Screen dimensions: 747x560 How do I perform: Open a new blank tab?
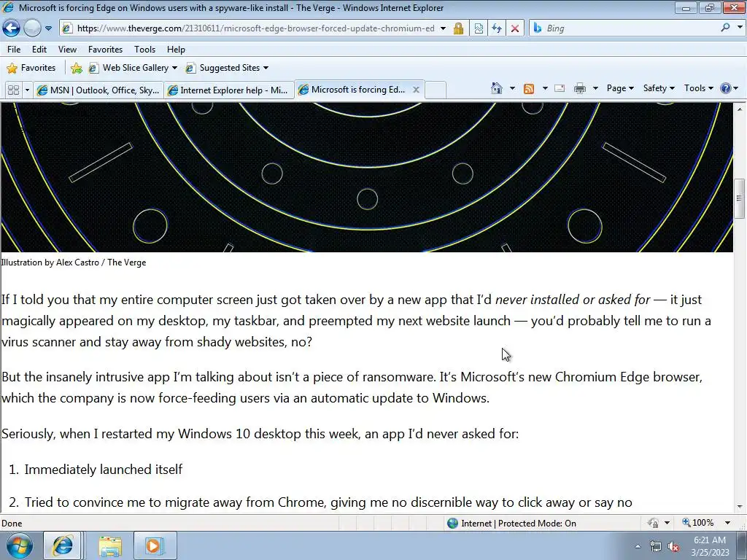436,90
